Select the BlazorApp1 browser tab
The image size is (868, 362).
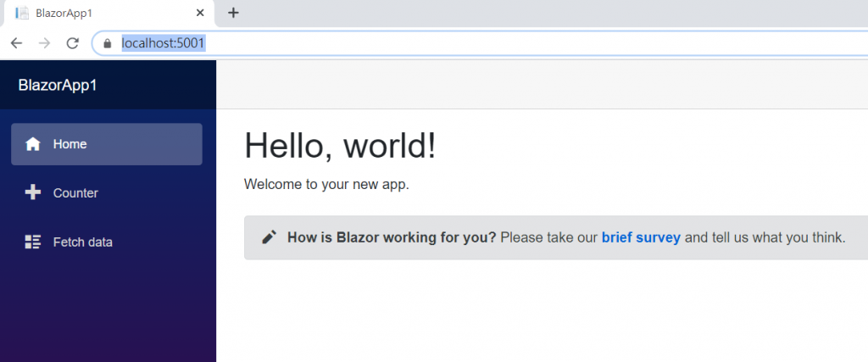pyautogui.click(x=109, y=14)
